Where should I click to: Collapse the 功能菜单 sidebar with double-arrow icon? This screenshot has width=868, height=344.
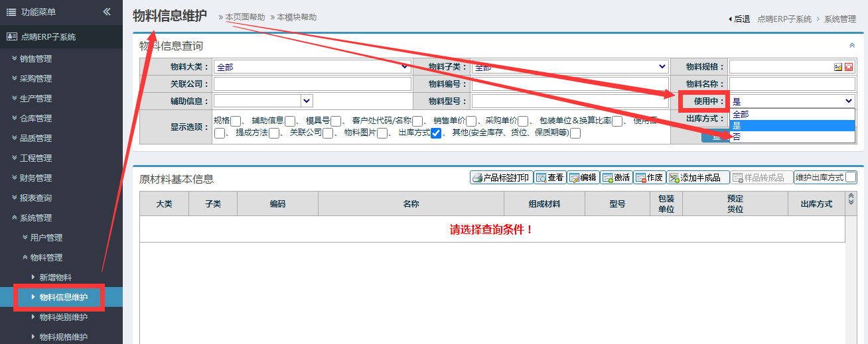[x=107, y=12]
